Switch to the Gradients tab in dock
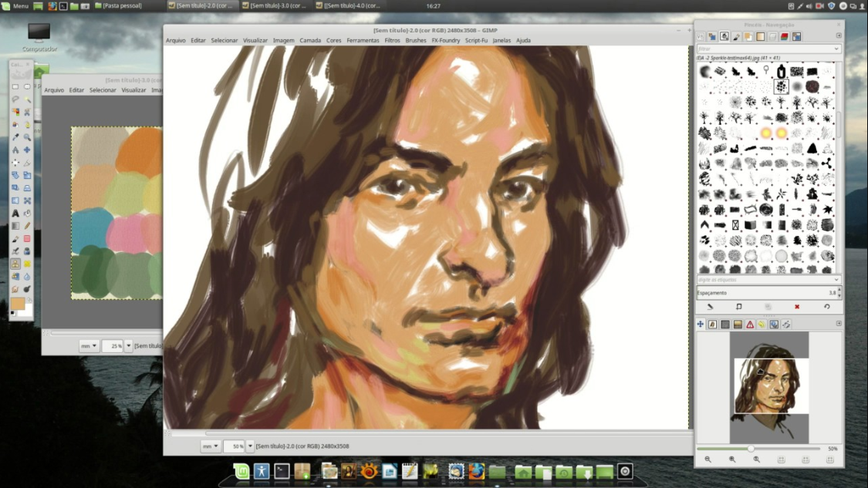Screen dimensions: 868x488 coord(761,36)
